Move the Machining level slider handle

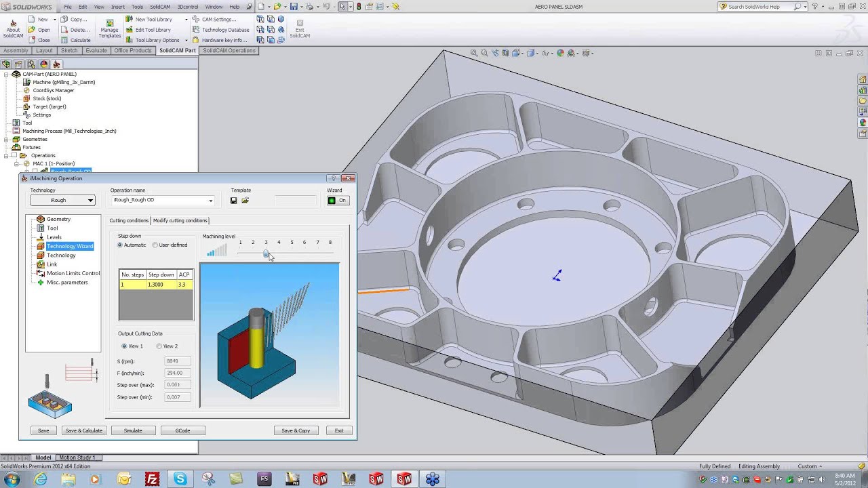(x=266, y=253)
